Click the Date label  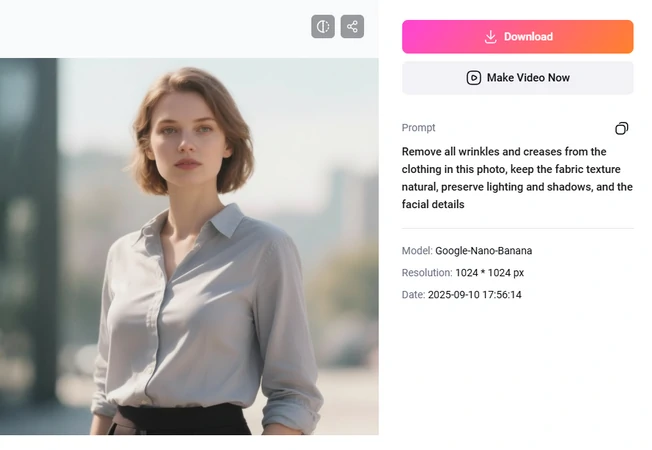(x=413, y=295)
